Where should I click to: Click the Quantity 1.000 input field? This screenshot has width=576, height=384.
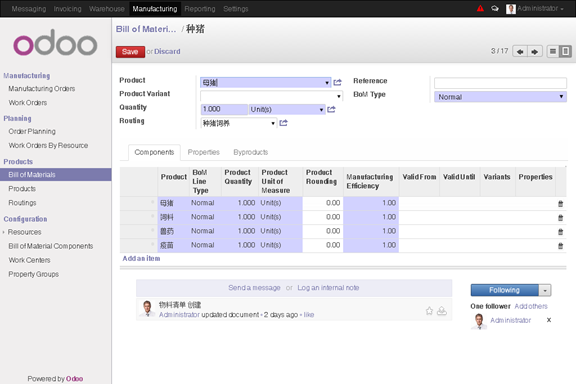[x=224, y=110]
